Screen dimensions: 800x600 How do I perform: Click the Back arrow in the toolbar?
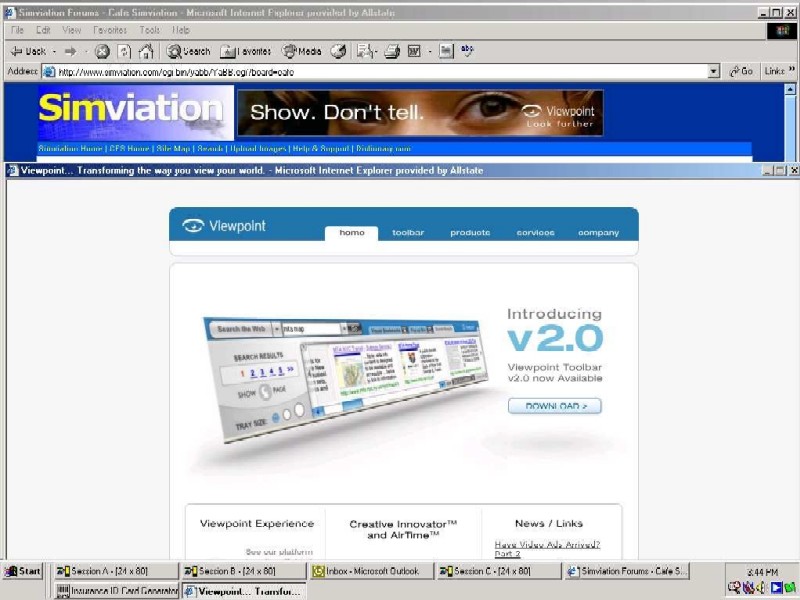point(28,51)
